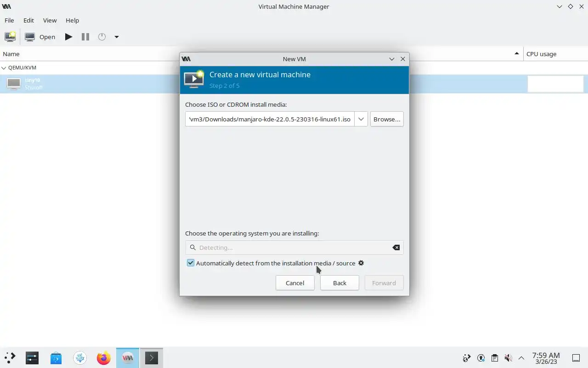Click the sort arrow in the list header

coord(517,54)
